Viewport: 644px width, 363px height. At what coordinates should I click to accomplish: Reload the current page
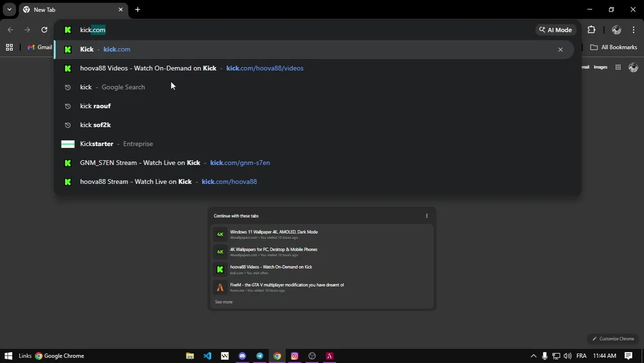[44, 30]
